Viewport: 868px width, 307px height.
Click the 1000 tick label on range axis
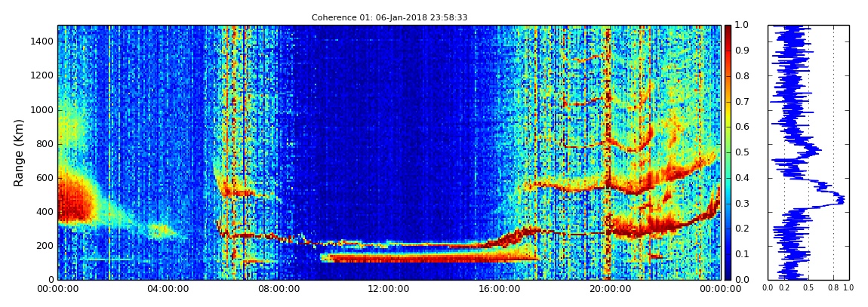[42, 110]
